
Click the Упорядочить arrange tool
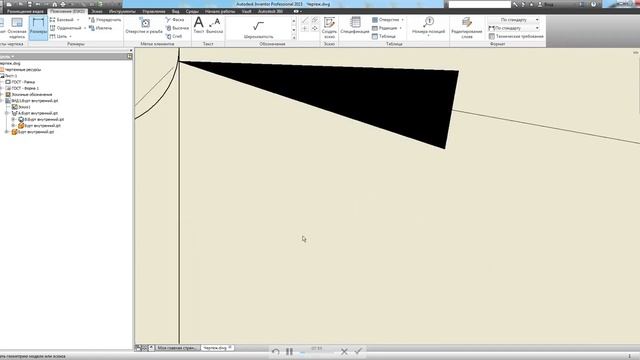(105, 20)
